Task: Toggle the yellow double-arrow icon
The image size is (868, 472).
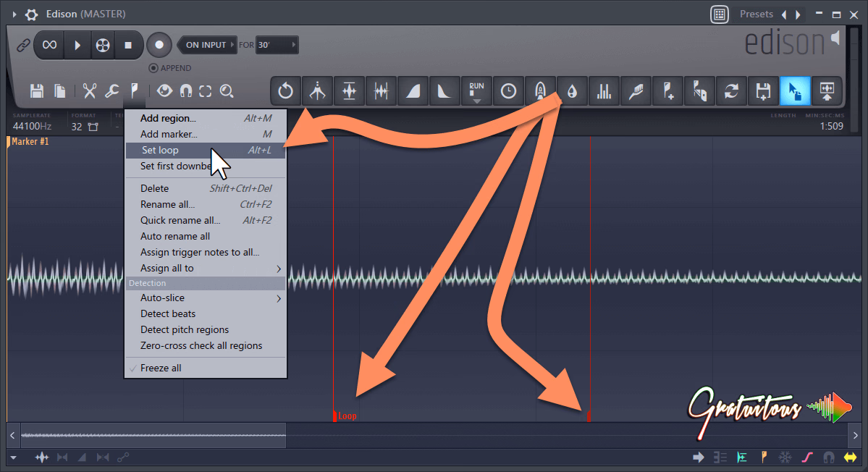Action: pyautogui.click(x=851, y=457)
